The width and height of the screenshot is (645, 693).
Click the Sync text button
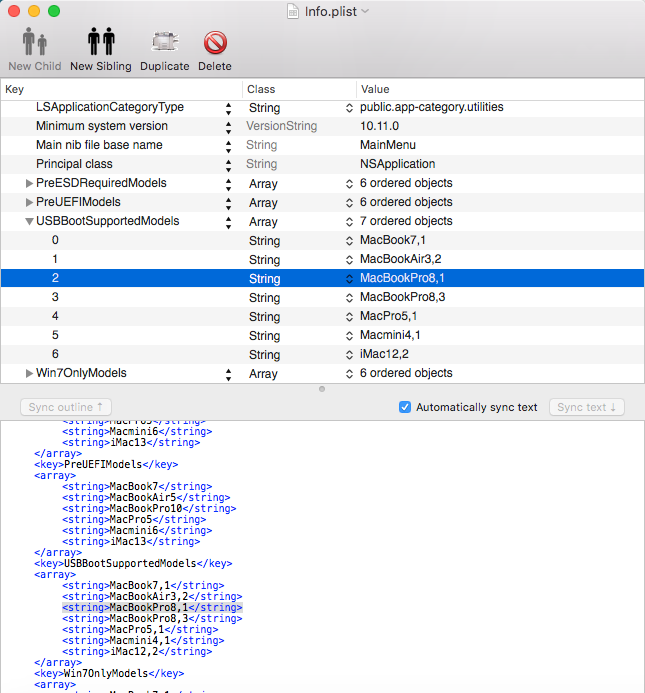587,407
